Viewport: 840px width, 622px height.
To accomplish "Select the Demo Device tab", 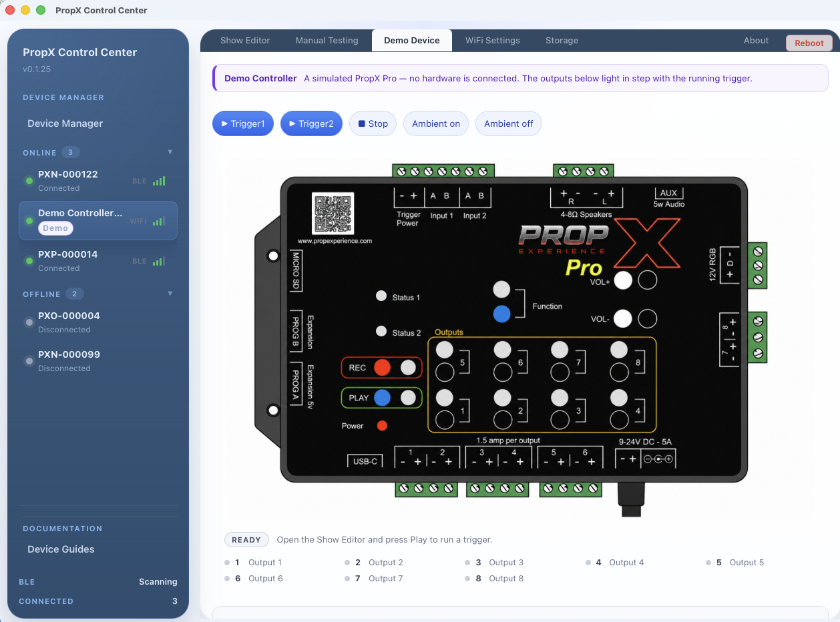I will pyautogui.click(x=412, y=40).
